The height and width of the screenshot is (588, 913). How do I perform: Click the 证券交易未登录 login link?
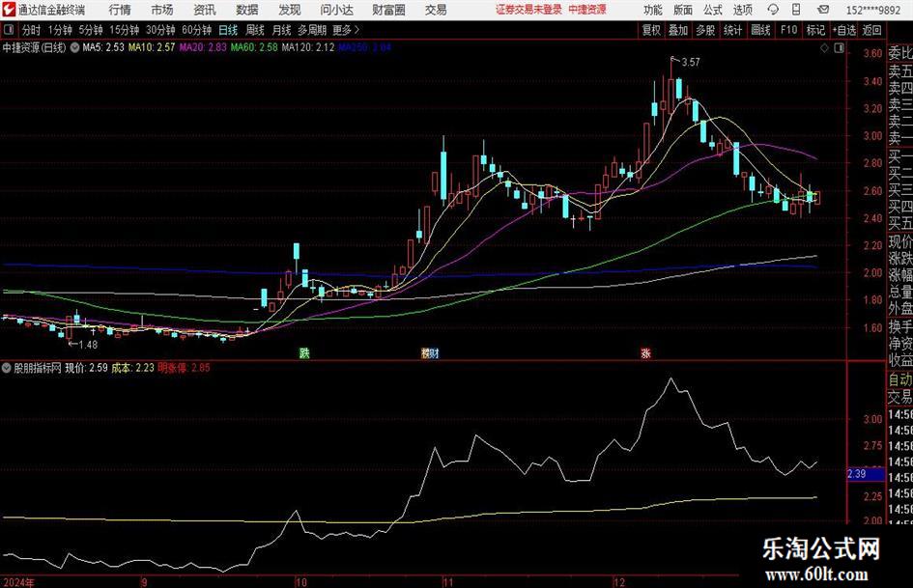click(x=528, y=10)
